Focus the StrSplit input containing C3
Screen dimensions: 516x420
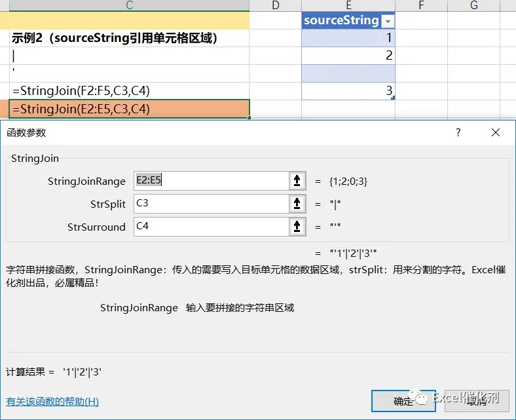(212, 204)
